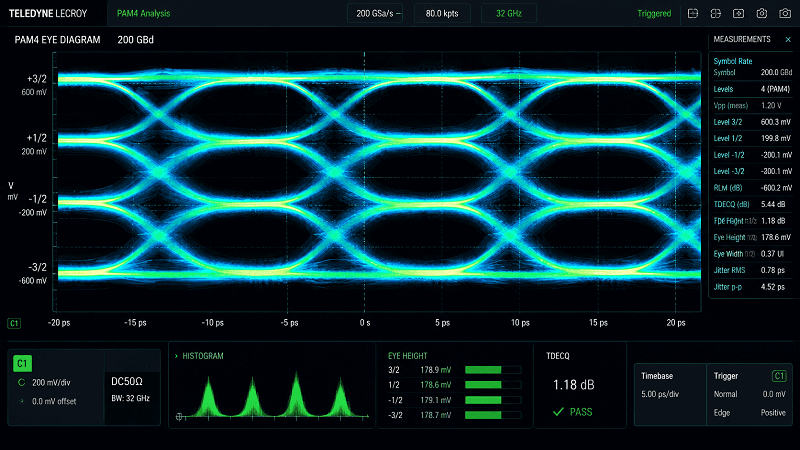Click the rightmost camera icon in toolbar
The height and width of the screenshot is (450, 800).
click(x=785, y=14)
